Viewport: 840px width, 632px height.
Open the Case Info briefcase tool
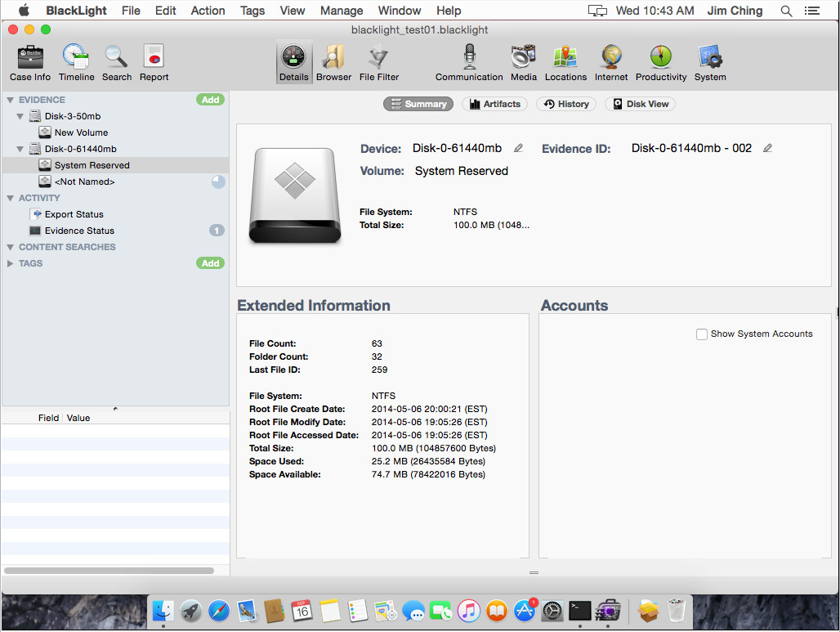click(30, 63)
